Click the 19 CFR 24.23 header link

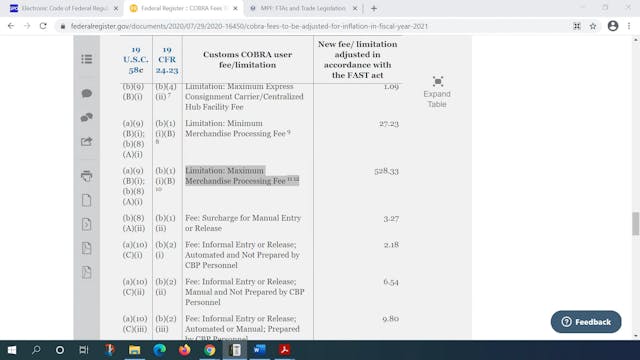[x=167, y=60]
